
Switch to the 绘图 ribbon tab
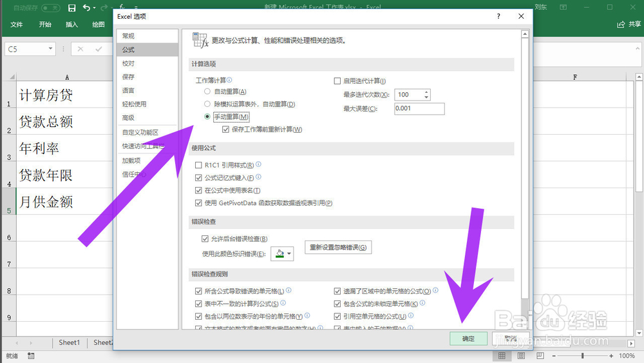[99, 25]
